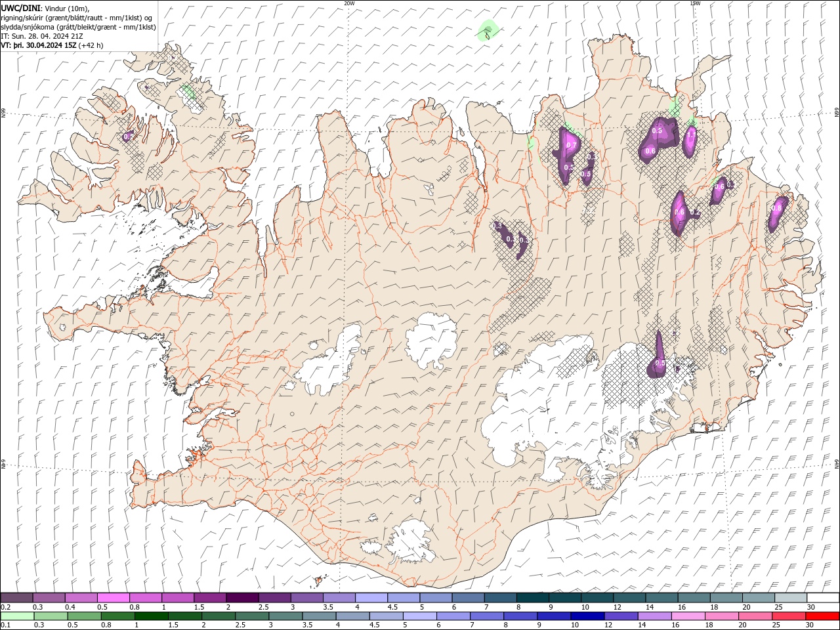Pick the bottom-row darkest green swatch labeled 1
The width and height of the screenshot is (840, 630).
pos(152,616)
